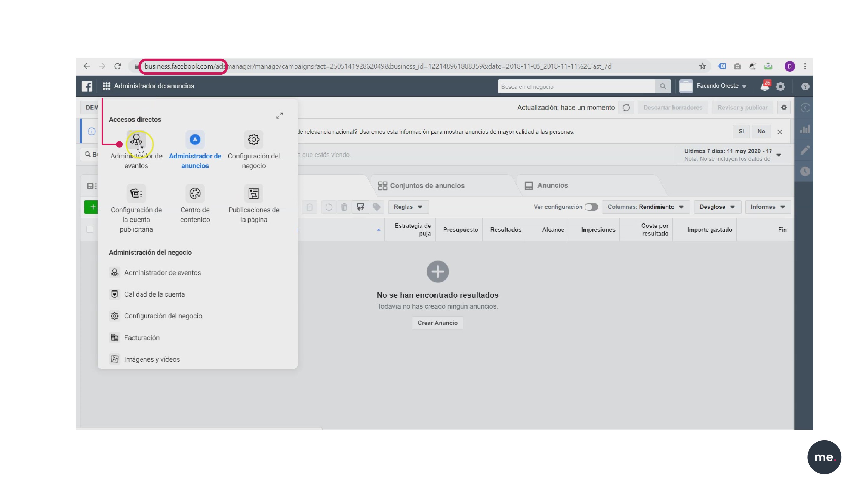Check the select-all table checkbox
This screenshot has height=488, width=868.
click(x=89, y=229)
